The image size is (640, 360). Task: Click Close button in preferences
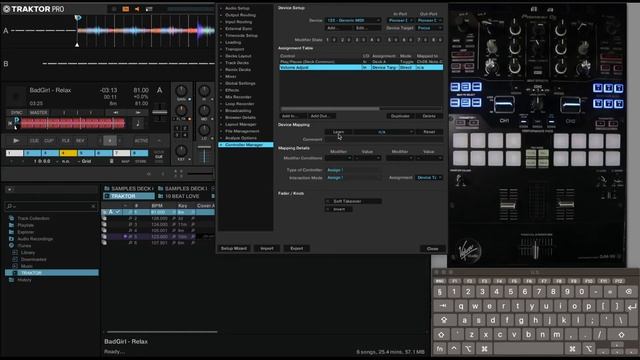click(432, 249)
